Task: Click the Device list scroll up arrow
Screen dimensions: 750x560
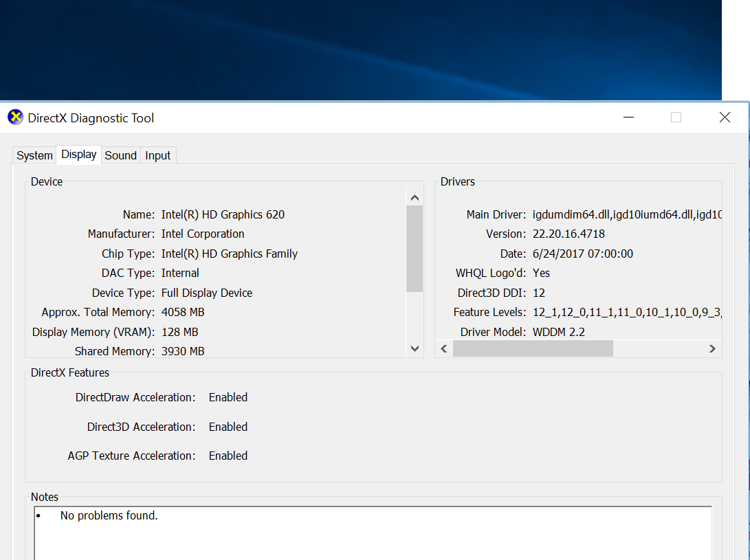Action: pos(415,197)
